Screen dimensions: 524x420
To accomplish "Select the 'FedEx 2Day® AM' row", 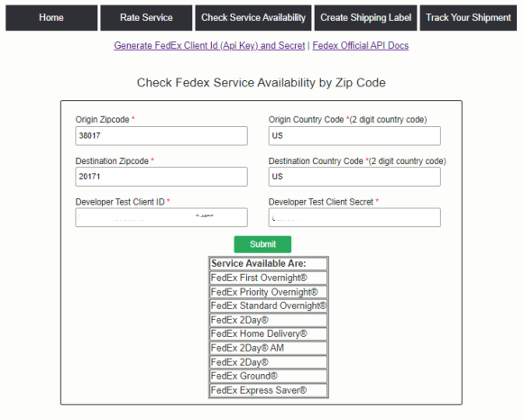I will click(269, 348).
